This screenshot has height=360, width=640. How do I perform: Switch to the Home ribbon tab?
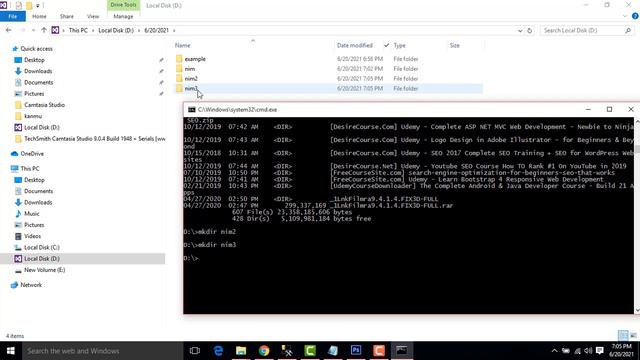click(x=39, y=16)
